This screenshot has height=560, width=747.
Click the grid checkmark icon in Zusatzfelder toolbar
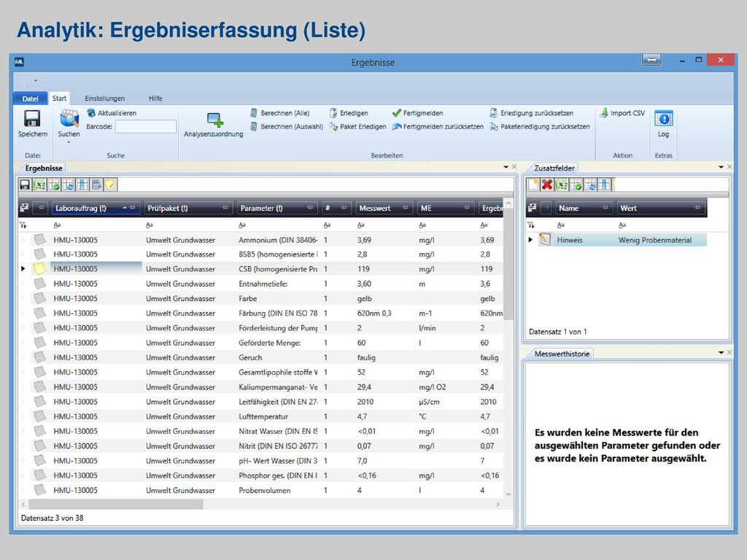pos(576,184)
